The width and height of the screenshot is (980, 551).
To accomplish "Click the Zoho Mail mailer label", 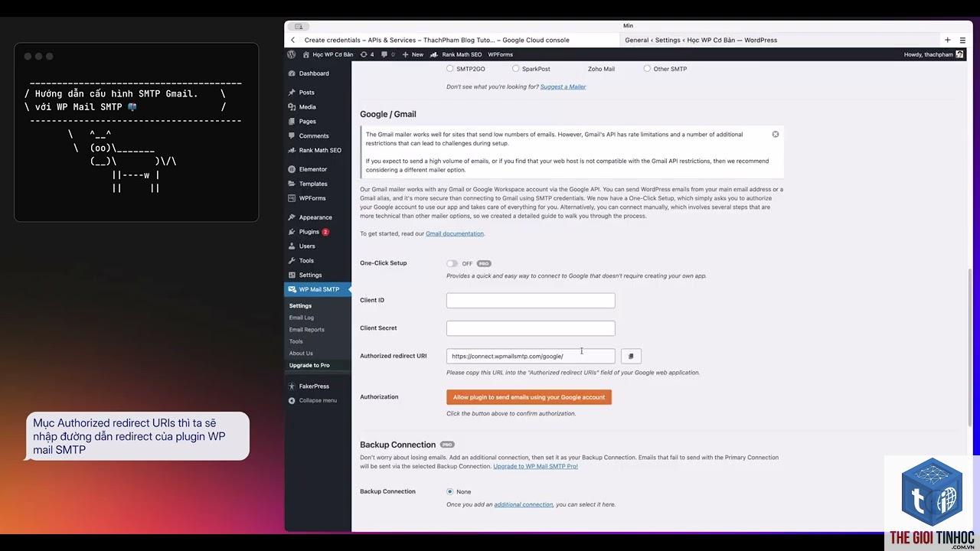I will tap(601, 69).
